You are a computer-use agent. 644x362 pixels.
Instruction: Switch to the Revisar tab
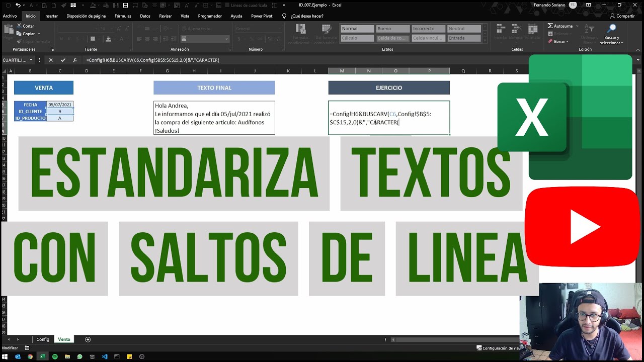pos(166,16)
